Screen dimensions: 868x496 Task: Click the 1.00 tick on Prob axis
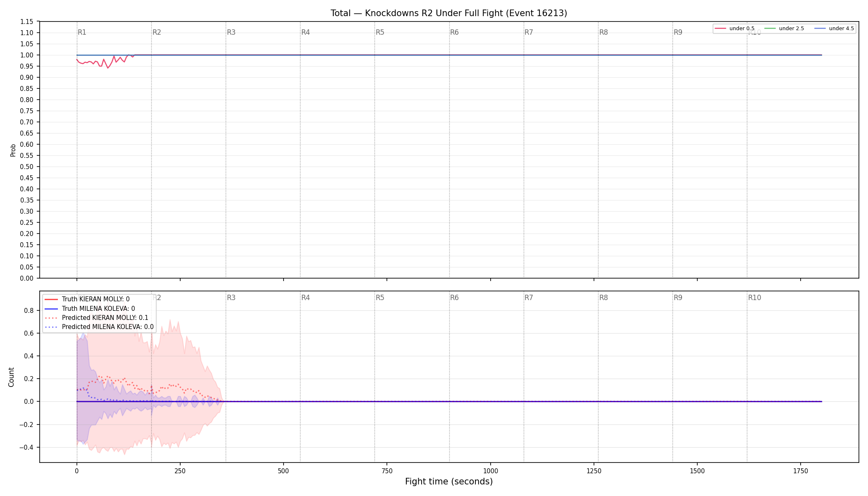pyautogui.click(x=27, y=55)
